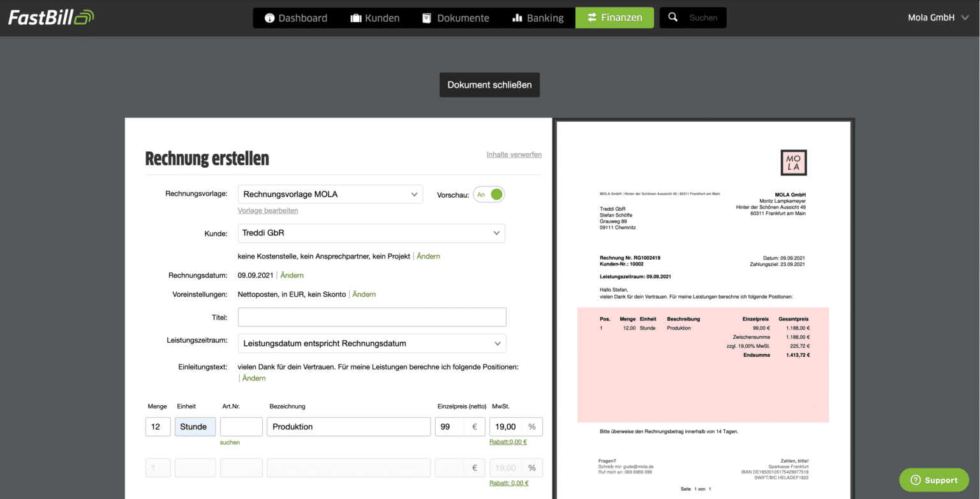This screenshot has height=499, width=980.
Task: Click suchen link under Art.Nr.
Action: coord(230,442)
